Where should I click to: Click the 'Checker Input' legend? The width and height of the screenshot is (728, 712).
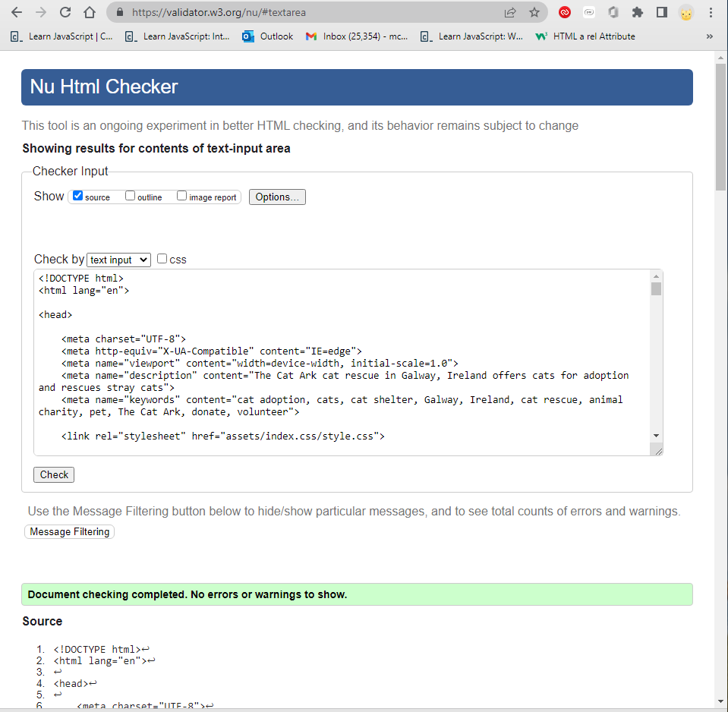pos(70,172)
